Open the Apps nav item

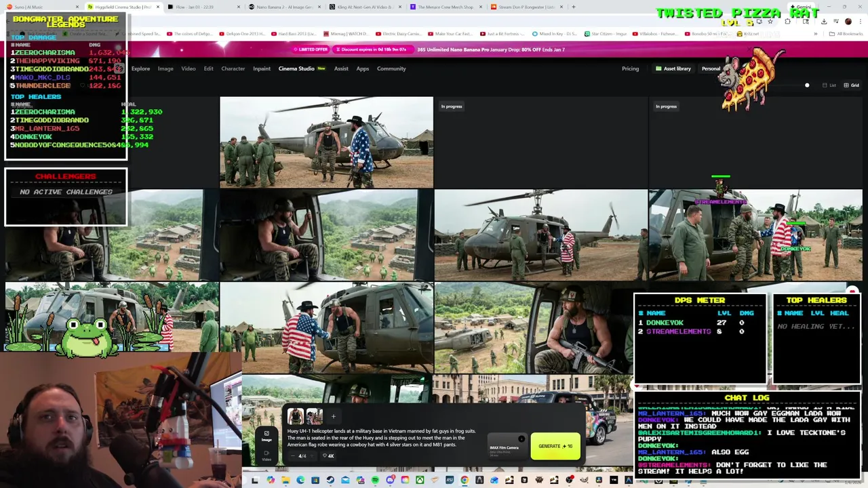(363, 68)
